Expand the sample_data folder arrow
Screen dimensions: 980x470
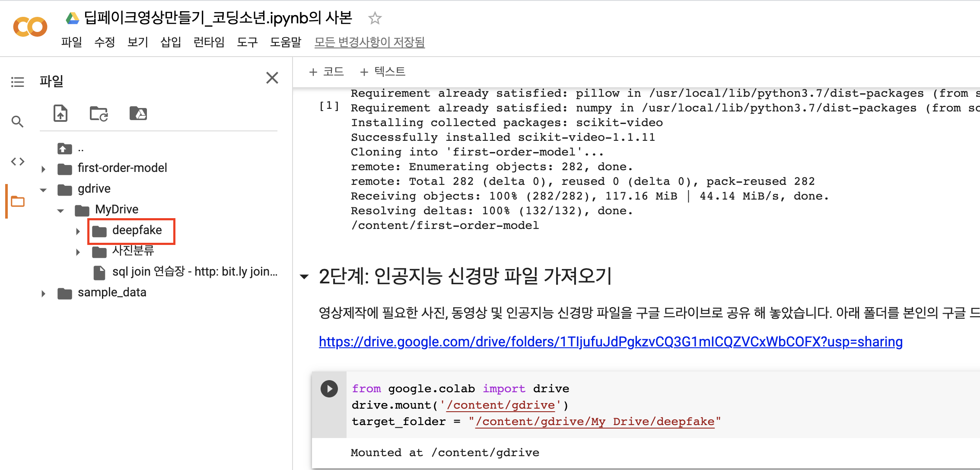43,294
